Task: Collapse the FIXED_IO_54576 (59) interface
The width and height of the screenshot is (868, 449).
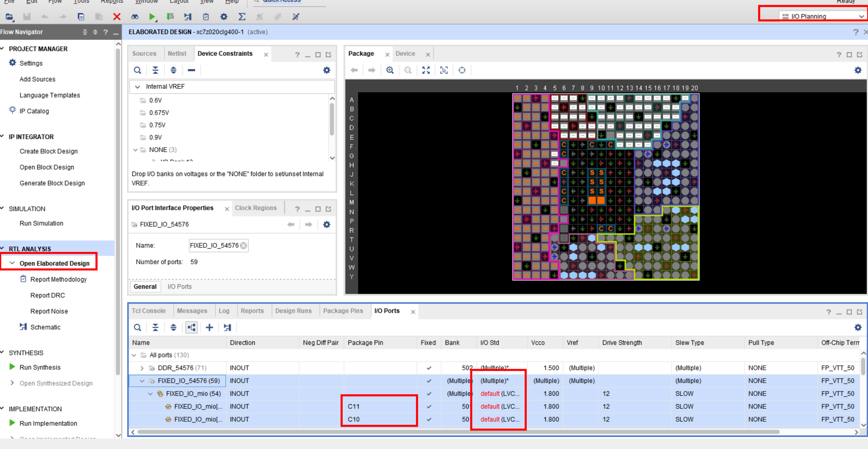Action: [142, 381]
